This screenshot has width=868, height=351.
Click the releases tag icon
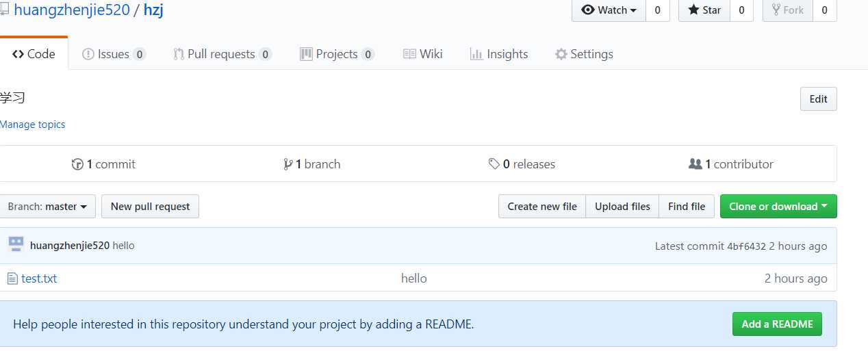[494, 164]
